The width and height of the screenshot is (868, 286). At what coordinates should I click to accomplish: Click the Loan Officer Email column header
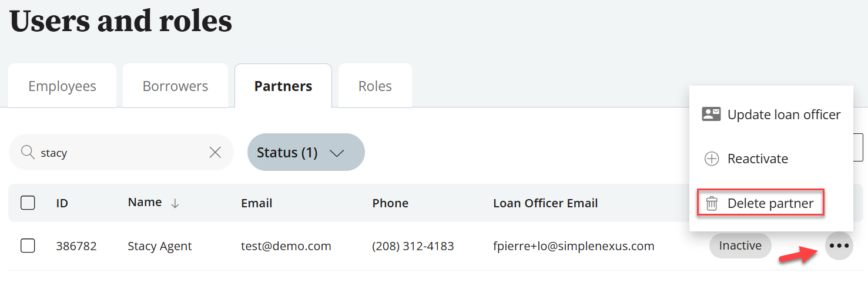pyautogui.click(x=545, y=203)
